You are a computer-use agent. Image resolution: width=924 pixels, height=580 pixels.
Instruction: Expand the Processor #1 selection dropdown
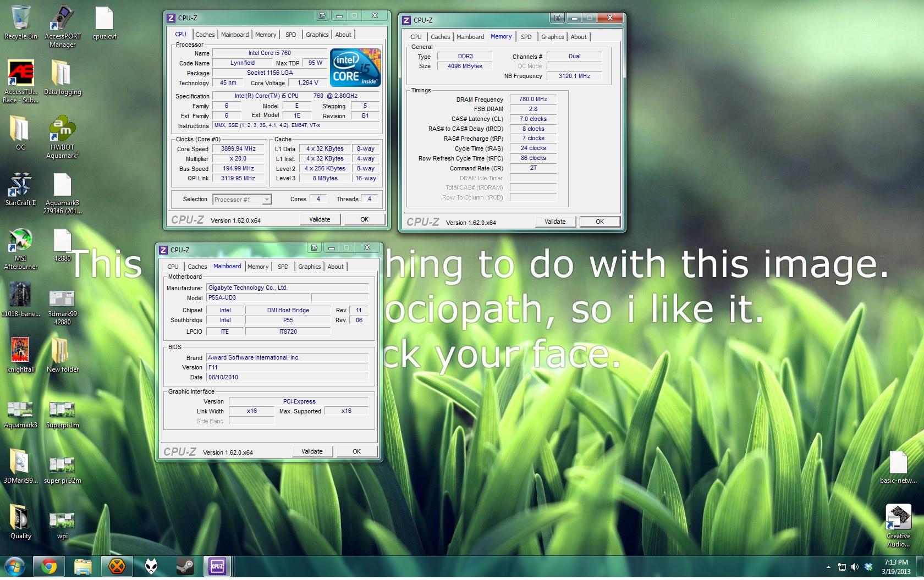click(267, 200)
